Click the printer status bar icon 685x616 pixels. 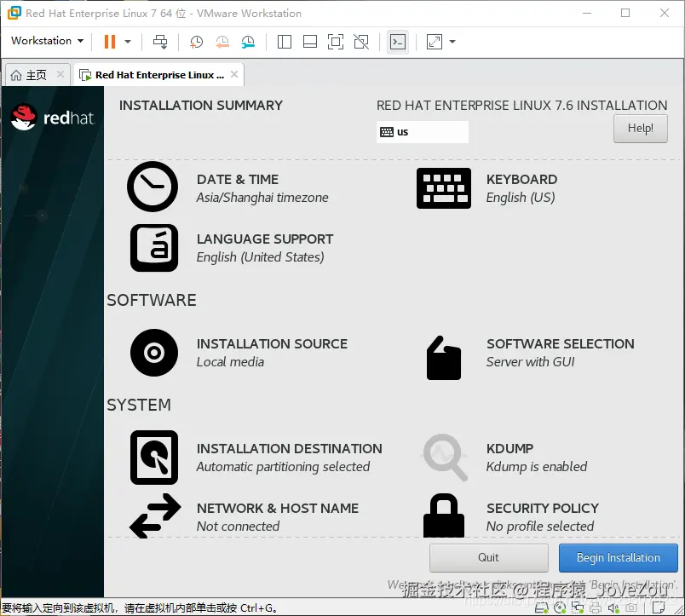pyautogui.click(x=596, y=607)
